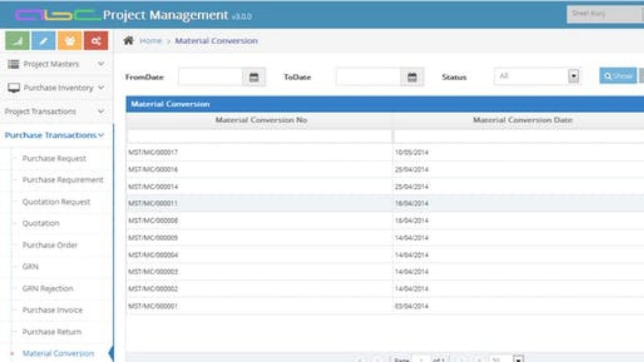Click the blue pencil edit icon

point(43,41)
